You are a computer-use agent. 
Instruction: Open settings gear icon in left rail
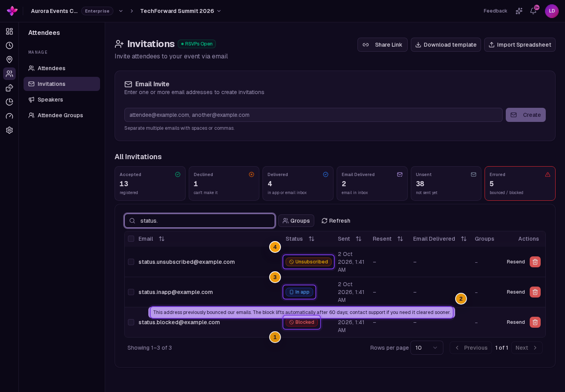point(9,130)
